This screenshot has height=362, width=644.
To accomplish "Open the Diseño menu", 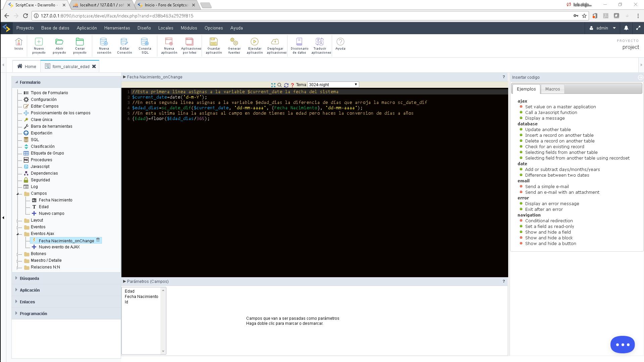I will (x=144, y=28).
